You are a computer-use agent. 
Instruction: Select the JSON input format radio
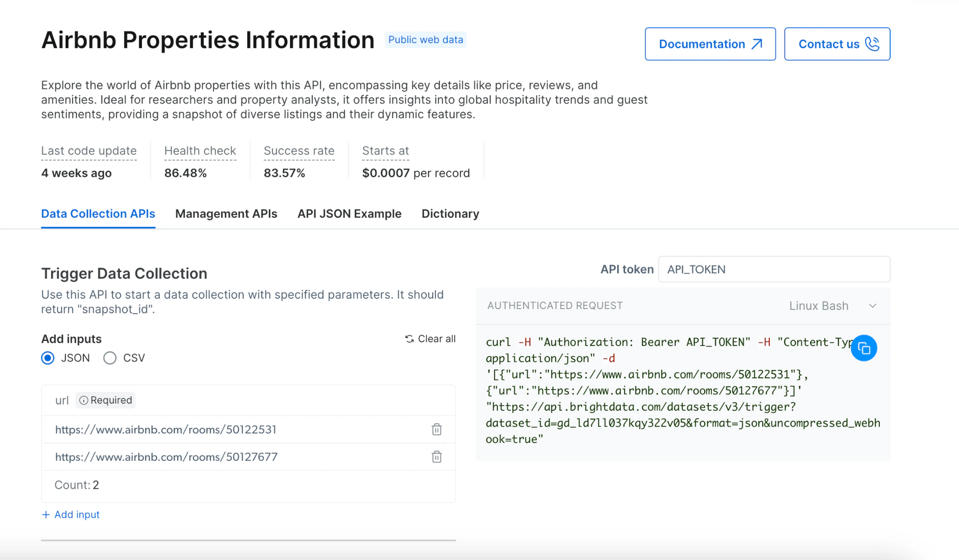[x=48, y=358]
